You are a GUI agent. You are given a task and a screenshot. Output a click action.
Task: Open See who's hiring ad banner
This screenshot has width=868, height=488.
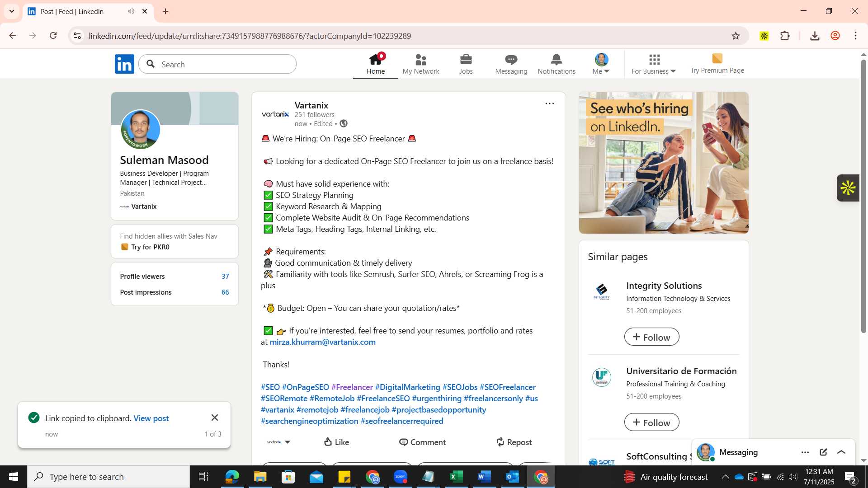click(664, 163)
